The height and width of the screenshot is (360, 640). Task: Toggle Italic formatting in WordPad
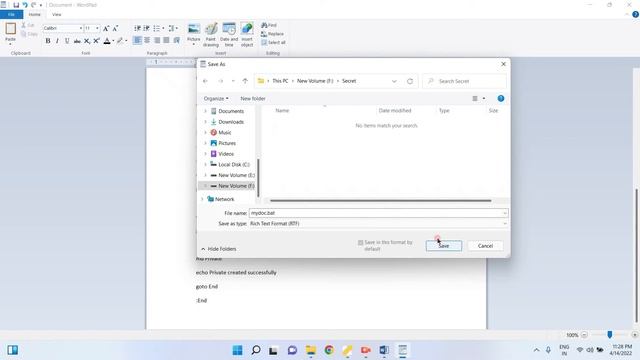[x=57, y=41]
